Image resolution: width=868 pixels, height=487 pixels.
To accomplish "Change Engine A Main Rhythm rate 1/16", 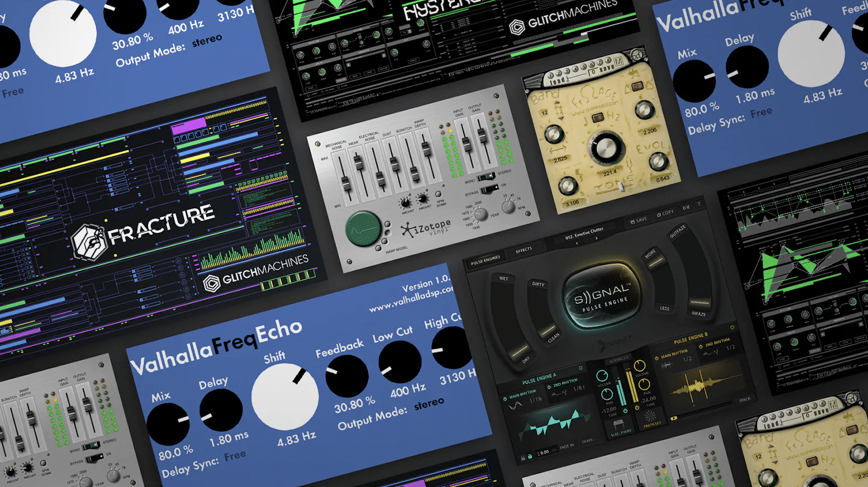I will (x=536, y=399).
